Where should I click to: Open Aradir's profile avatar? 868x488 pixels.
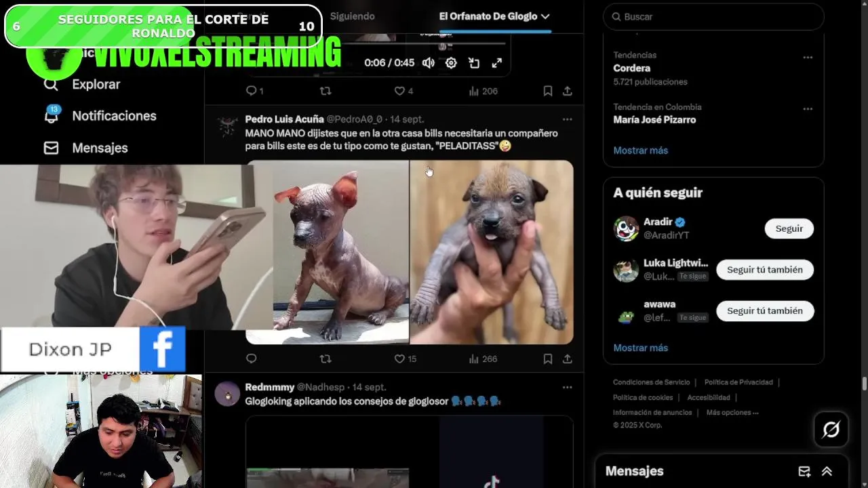coord(626,228)
